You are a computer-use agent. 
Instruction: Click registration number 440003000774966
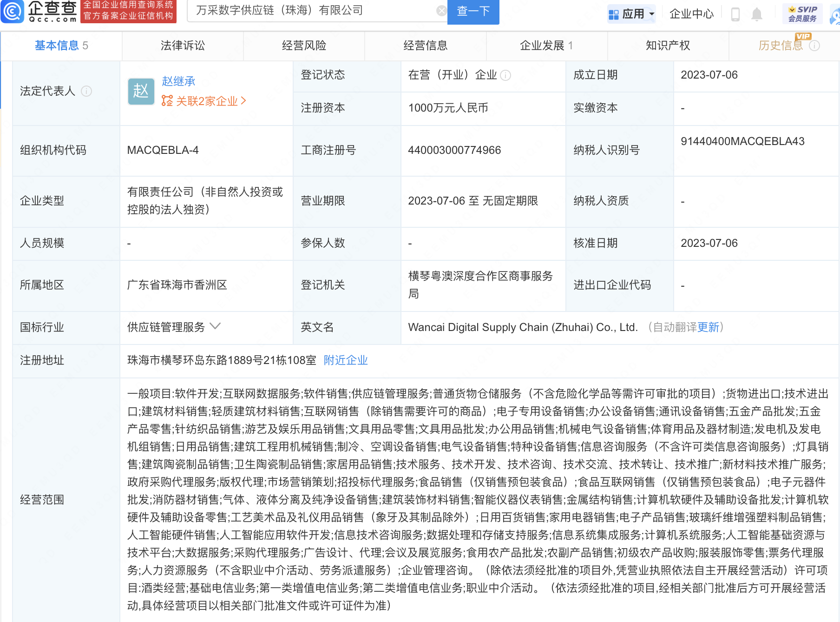pos(454,150)
